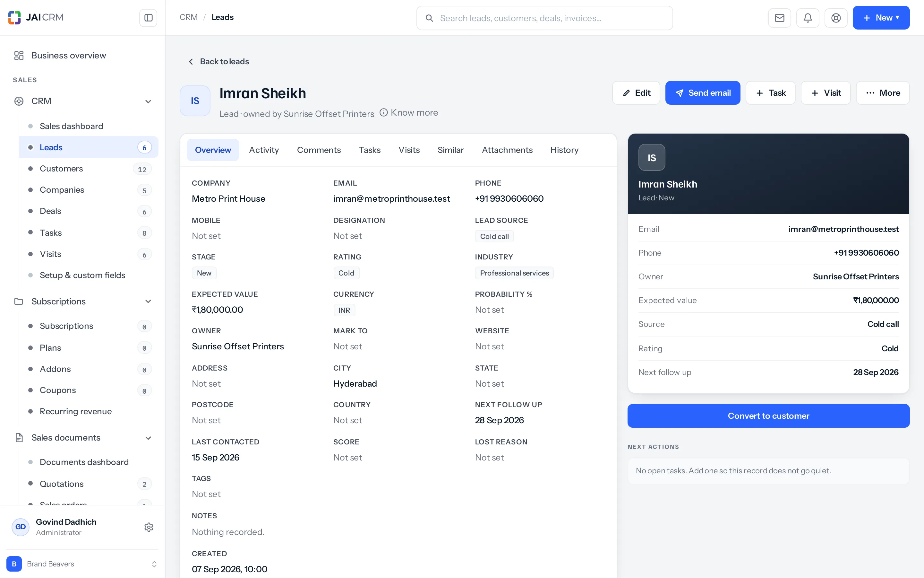The height and width of the screenshot is (578, 924).
Task: Open user settings gear icon
Action: (149, 527)
